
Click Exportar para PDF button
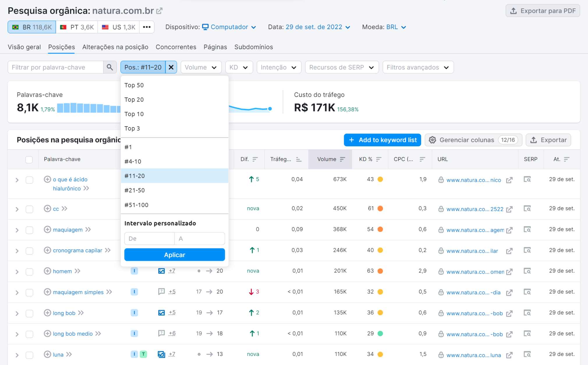pos(543,11)
